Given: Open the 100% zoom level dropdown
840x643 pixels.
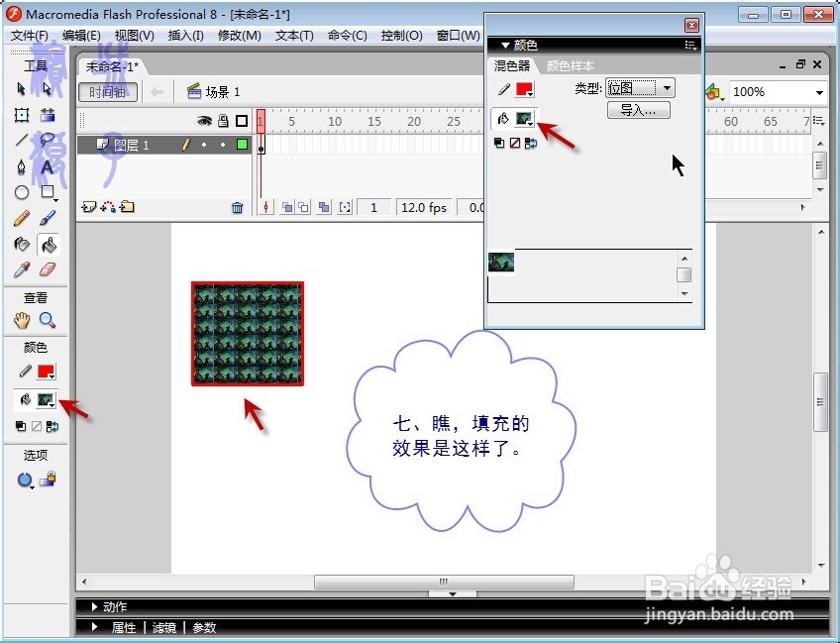Looking at the screenshot, I should pyautogui.click(x=817, y=91).
